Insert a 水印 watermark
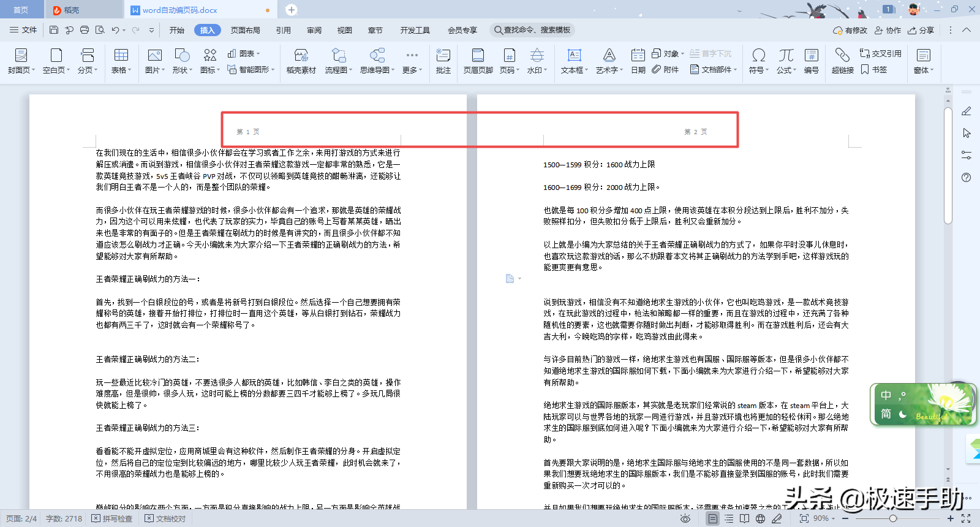 coord(537,61)
